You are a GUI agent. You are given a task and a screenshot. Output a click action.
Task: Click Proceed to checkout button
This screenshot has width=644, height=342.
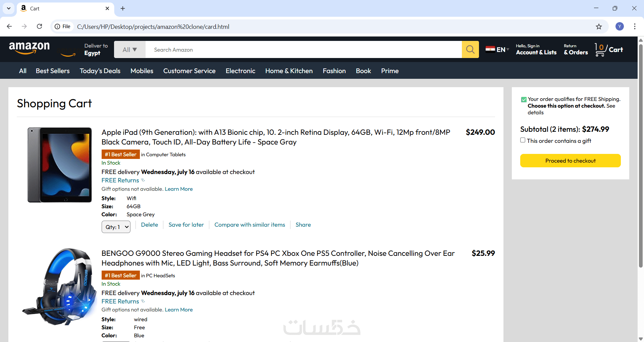pyautogui.click(x=570, y=161)
